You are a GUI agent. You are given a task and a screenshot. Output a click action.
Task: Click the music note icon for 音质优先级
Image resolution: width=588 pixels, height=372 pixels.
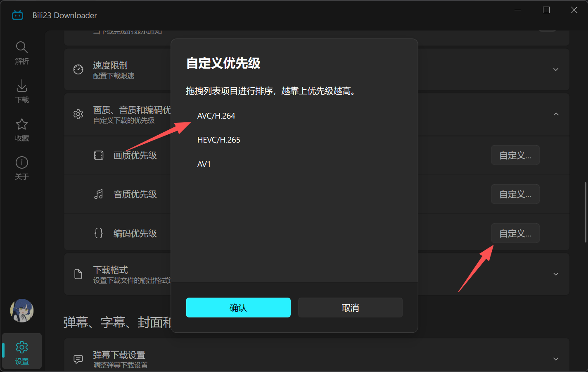coord(99,194)
